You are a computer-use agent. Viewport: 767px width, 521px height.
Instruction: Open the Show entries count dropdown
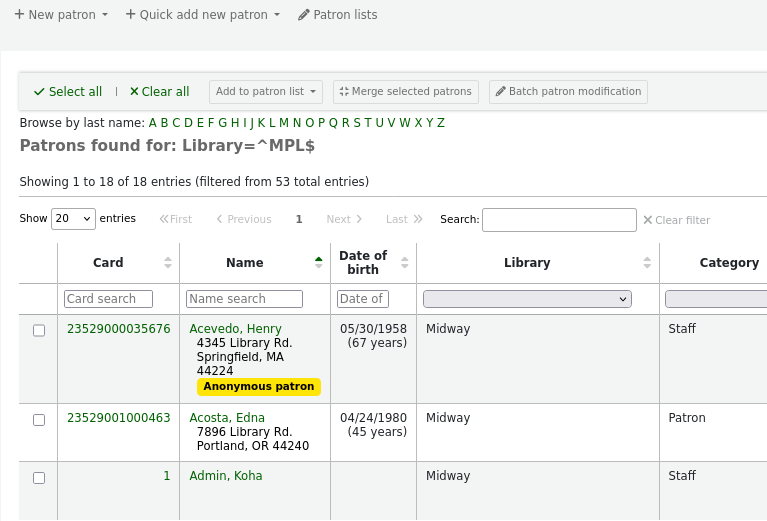click(x=73, y=219)
